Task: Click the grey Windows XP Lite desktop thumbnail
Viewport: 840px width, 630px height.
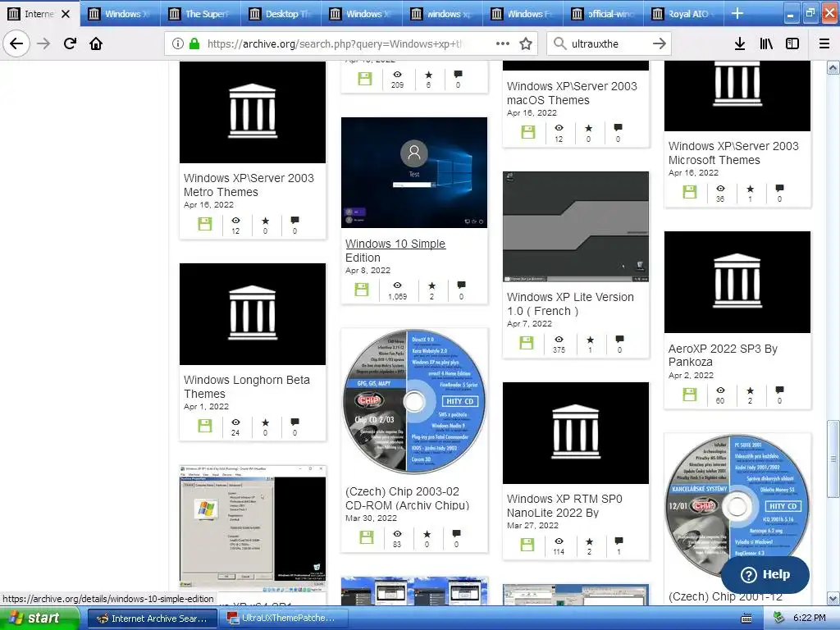Action: (575, 226)
